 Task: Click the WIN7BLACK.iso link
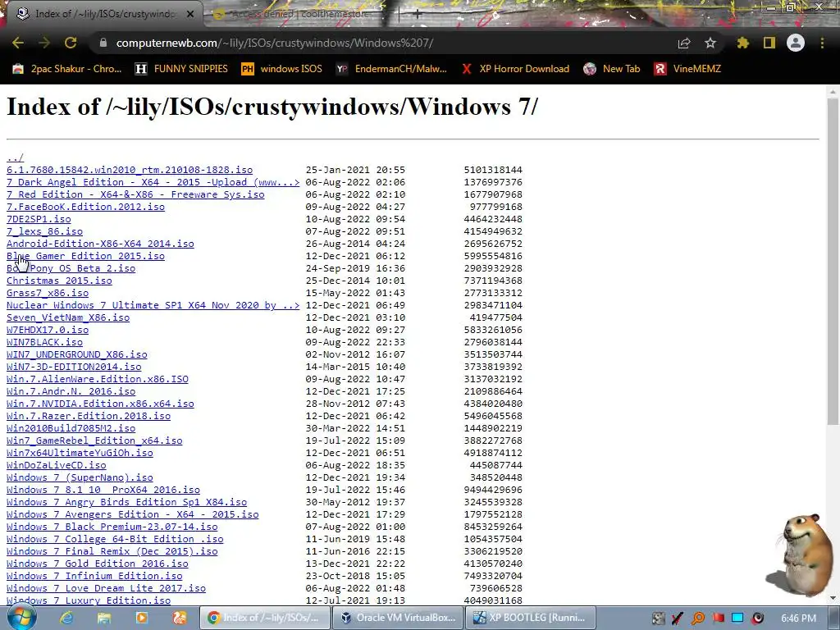click(x=44, y=342)
